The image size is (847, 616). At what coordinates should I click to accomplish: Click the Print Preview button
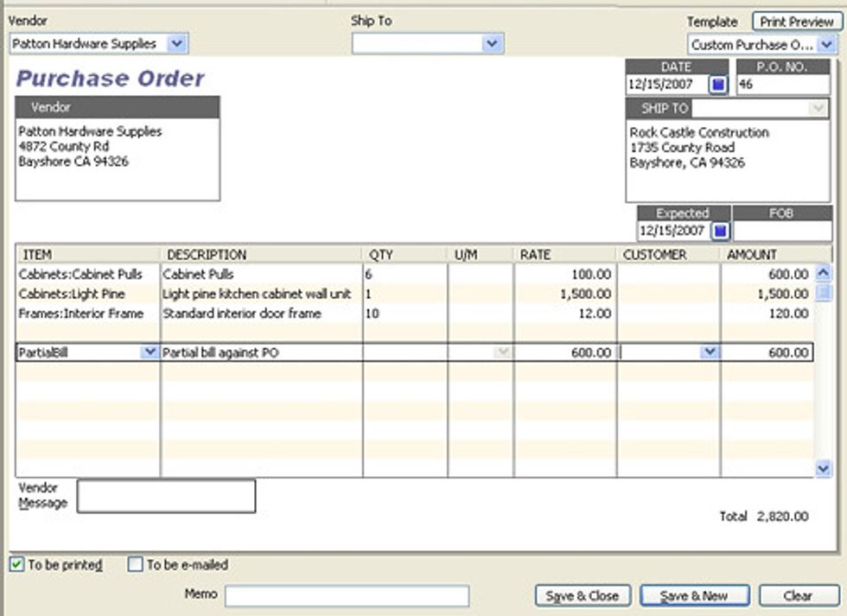pos(796,22)
